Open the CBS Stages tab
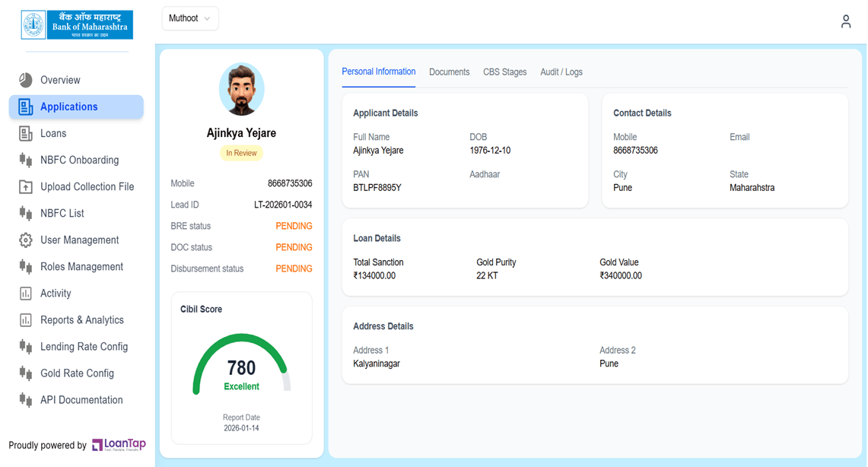Image resolution: width=868 pixels, height=467 pixels. [504, 72]
